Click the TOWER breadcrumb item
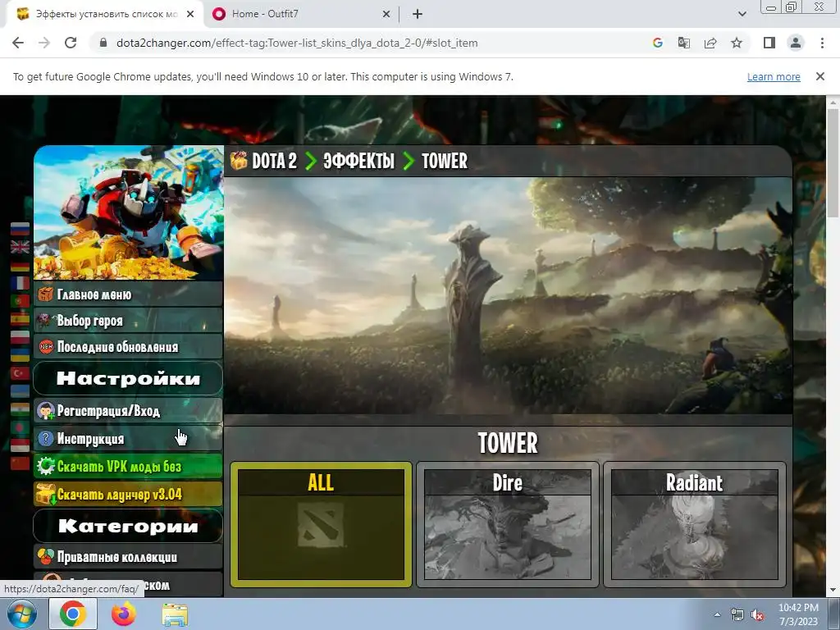 pyautogui.click(x=444, y=160)
